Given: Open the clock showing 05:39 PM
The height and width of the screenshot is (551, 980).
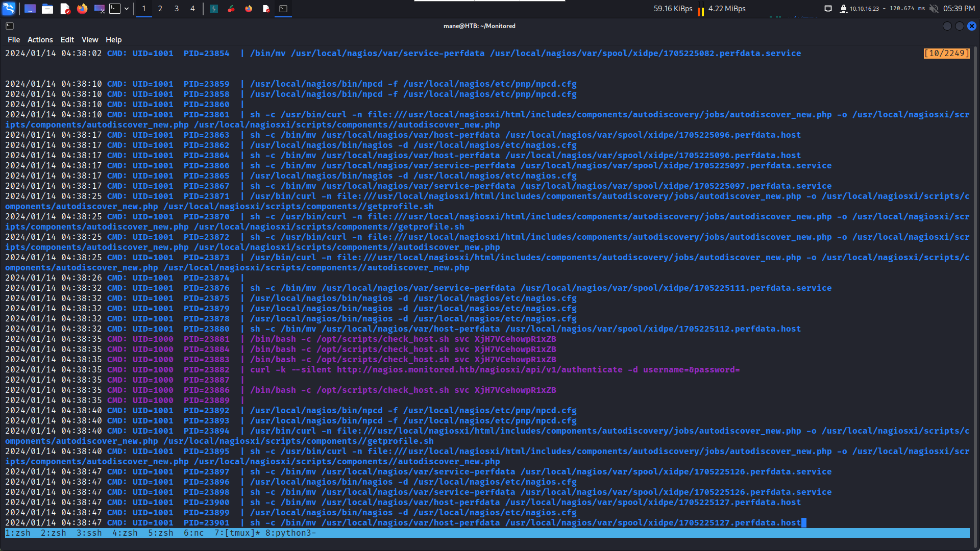Looking at the screenshot, I should click(x=959, y=9).
